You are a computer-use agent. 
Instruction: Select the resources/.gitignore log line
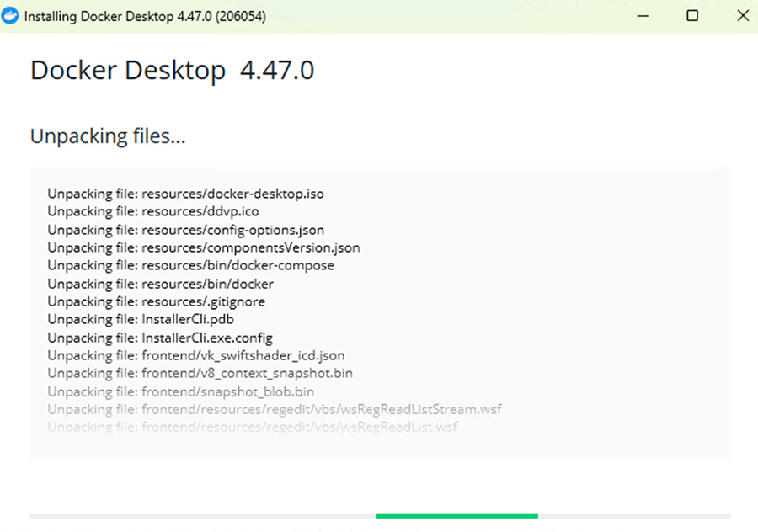(x=156, y=301)
